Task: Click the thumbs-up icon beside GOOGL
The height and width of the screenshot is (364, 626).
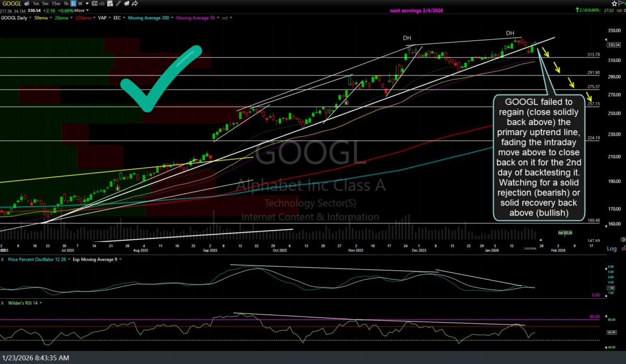Action: pos(28,4)
